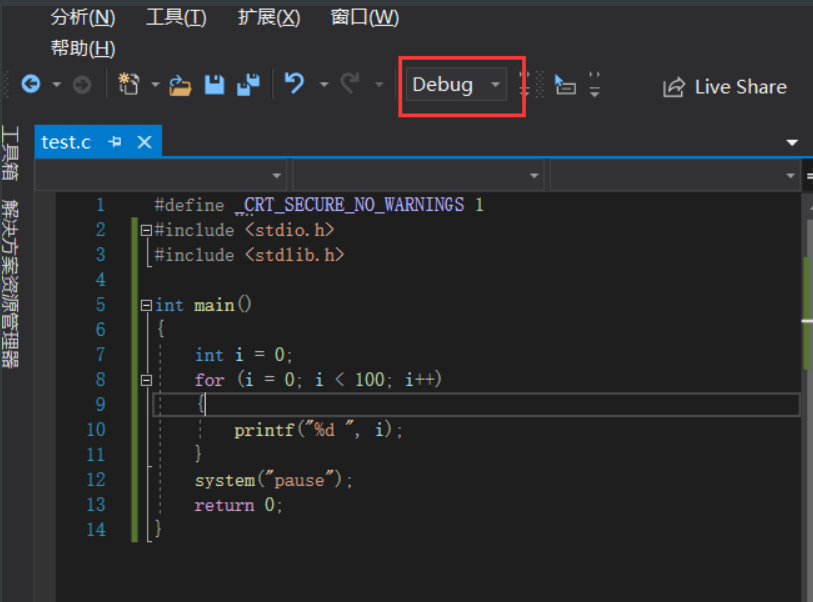Open the 窗口(W) menu

pyautogui.click(x=365, y=18)
